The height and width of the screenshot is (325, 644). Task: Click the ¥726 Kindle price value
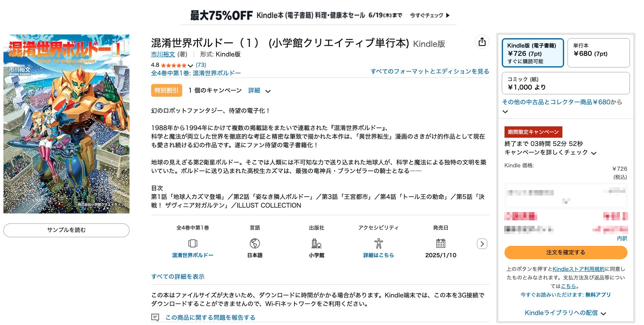pyautogui.click(x=620, y=169)
